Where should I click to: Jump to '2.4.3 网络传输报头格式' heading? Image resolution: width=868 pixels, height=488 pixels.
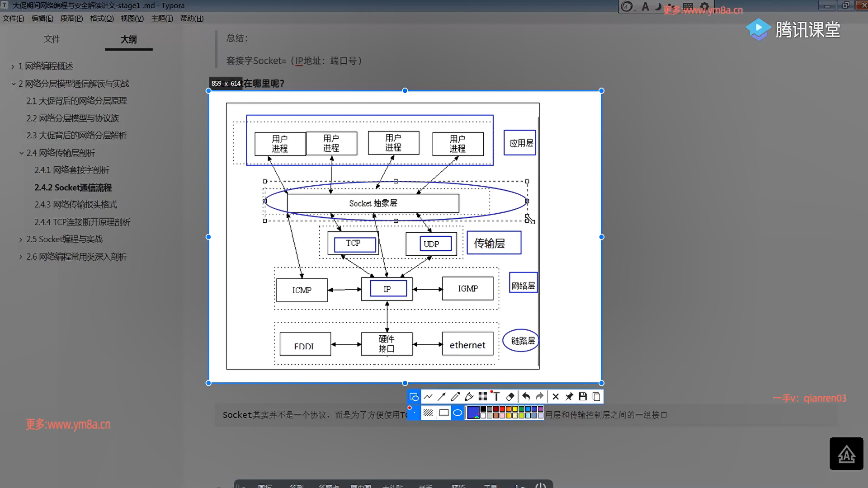[75, 205]
